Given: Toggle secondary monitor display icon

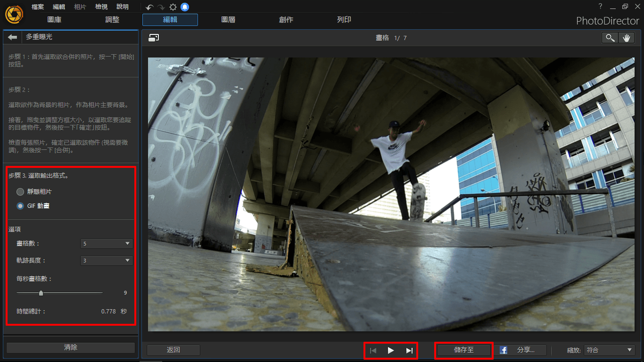Looking at the screenshot, I should tap(154, 38).
